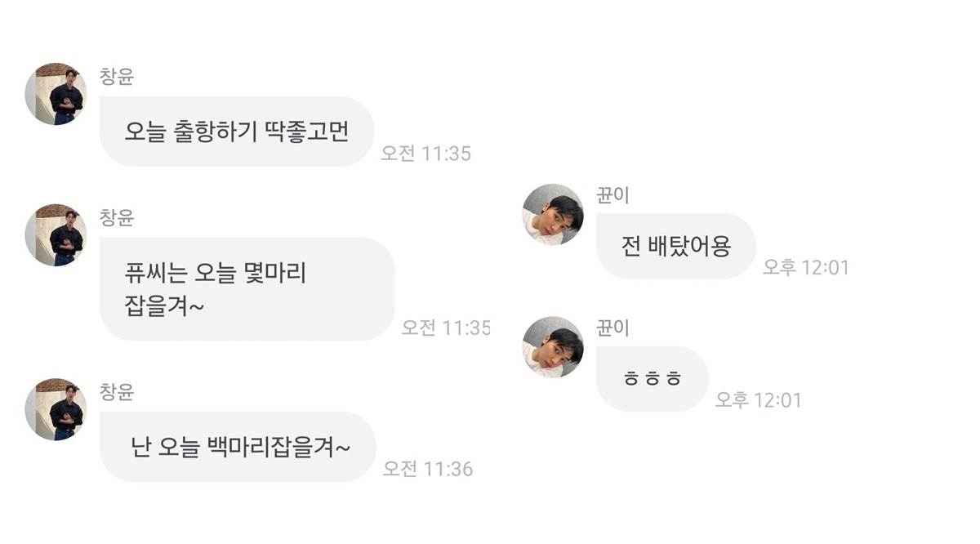Select the message bubble 전 배탔어용

[676, 246]
